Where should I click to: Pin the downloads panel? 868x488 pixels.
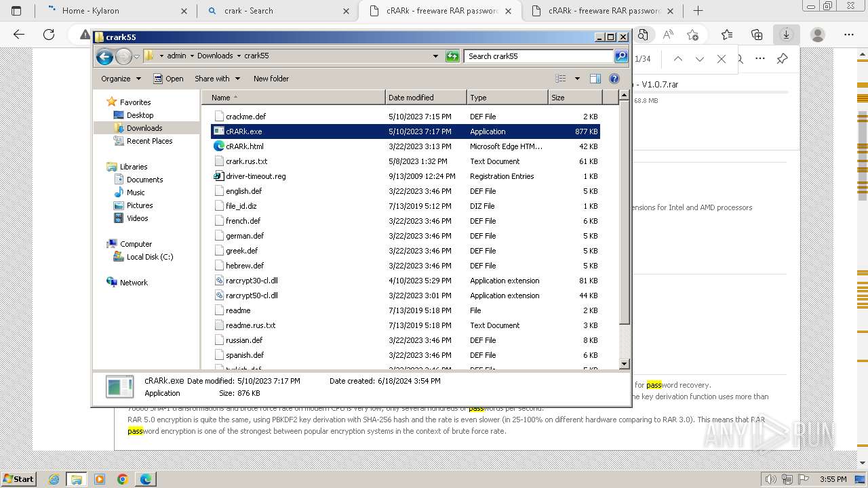[782, 59]
